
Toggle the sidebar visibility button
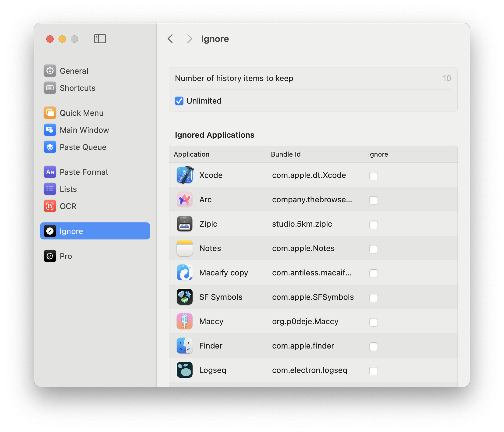(x=100, y=39)
